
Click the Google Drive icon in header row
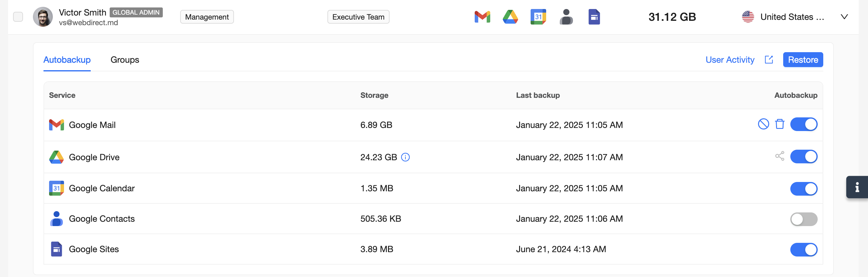coord(510,17)
